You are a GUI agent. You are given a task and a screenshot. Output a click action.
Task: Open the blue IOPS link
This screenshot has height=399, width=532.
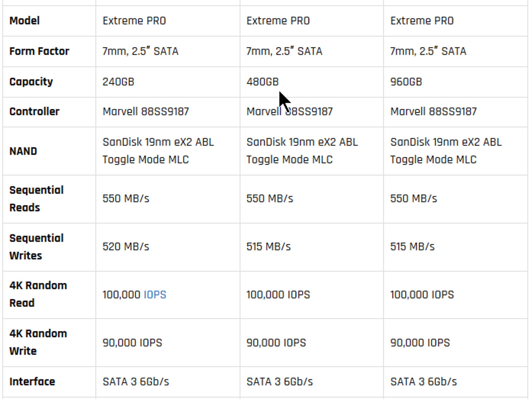(155, 295)
